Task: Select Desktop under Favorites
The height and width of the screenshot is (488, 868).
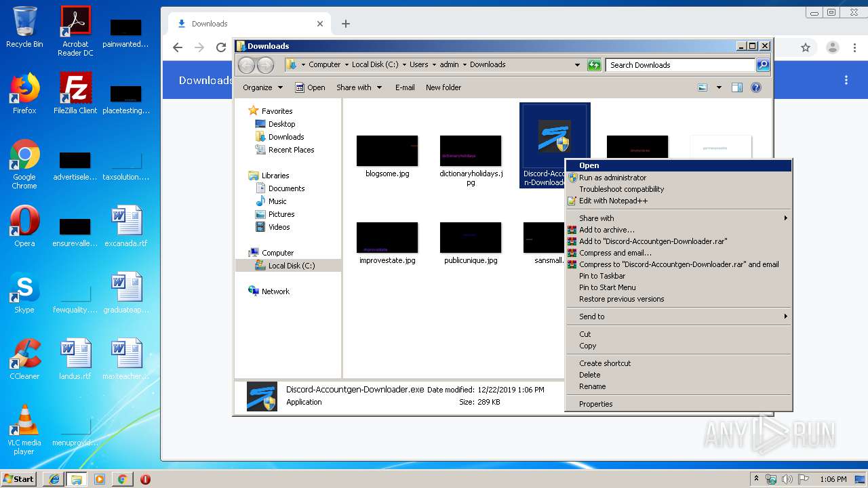Action: point(281,124)
